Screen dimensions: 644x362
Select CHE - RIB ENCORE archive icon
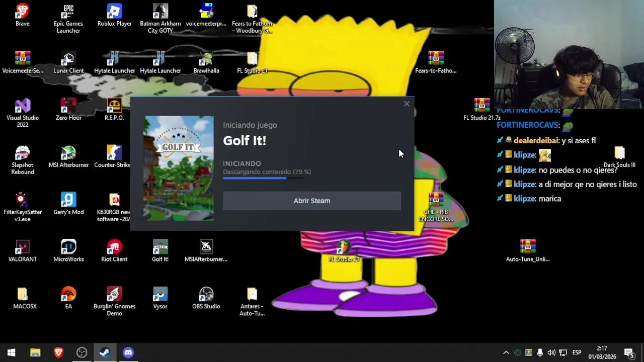[436, 207]
